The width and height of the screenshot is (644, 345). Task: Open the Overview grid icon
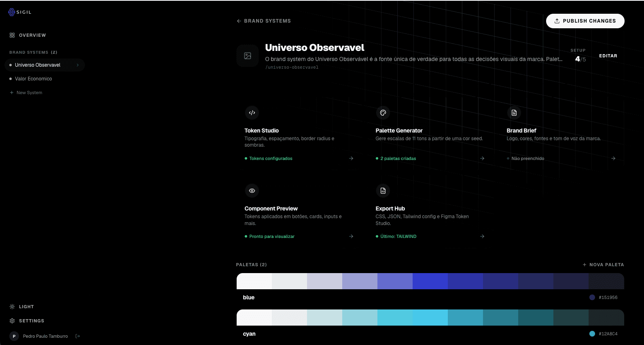click(x=12, y=35)
